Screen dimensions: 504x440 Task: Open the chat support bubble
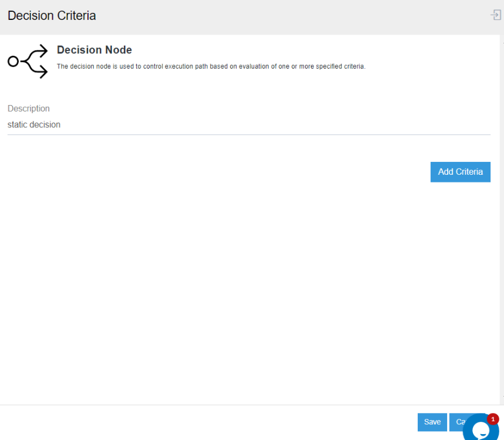[479, 430]
